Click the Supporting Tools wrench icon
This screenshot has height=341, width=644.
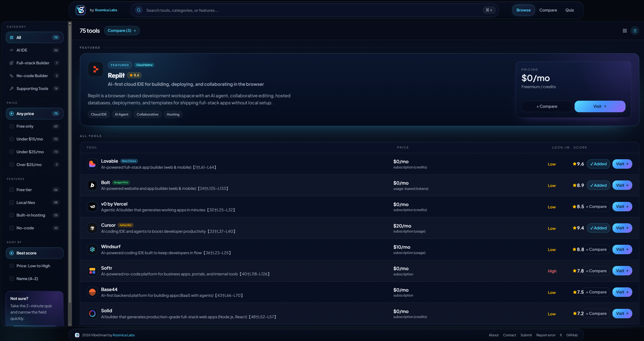[11, 89]
